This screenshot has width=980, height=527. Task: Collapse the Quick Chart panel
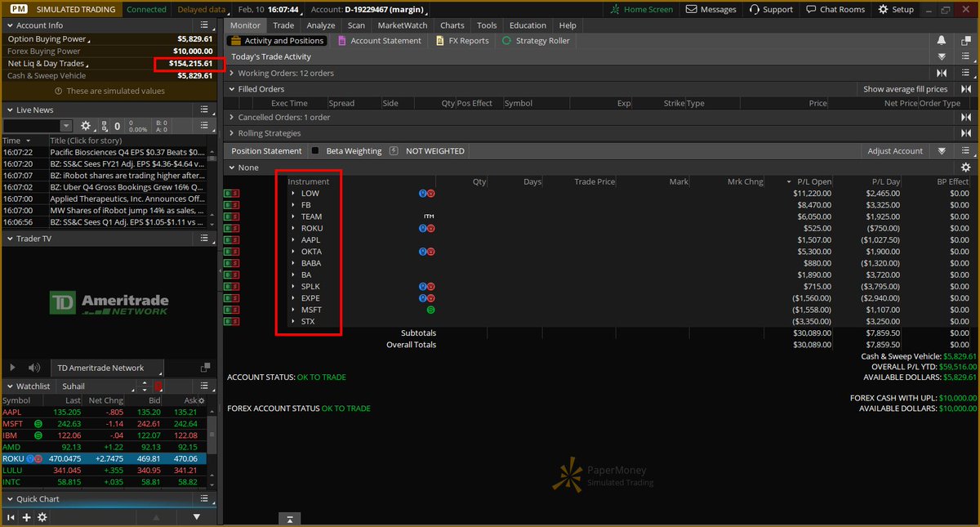[x=9, y=499]
